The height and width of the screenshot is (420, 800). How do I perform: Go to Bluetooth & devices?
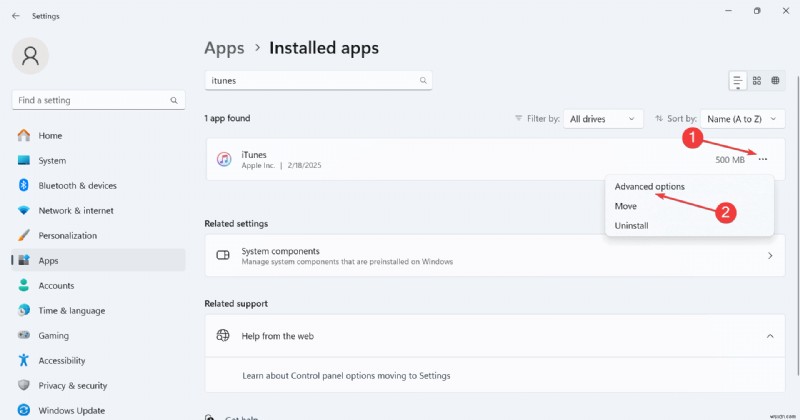pos(98,185)
